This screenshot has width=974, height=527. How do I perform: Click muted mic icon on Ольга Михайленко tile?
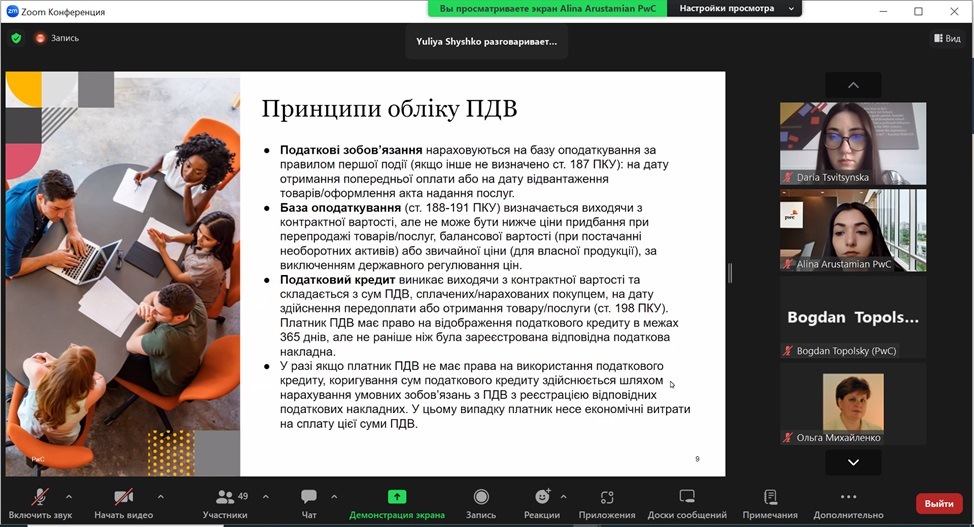(x=789, y=438)
